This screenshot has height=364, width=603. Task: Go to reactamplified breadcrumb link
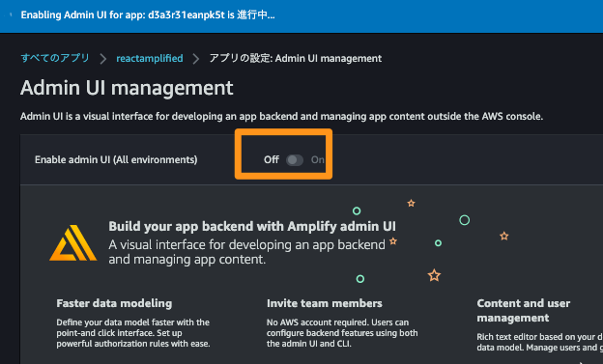pos(150,59)
